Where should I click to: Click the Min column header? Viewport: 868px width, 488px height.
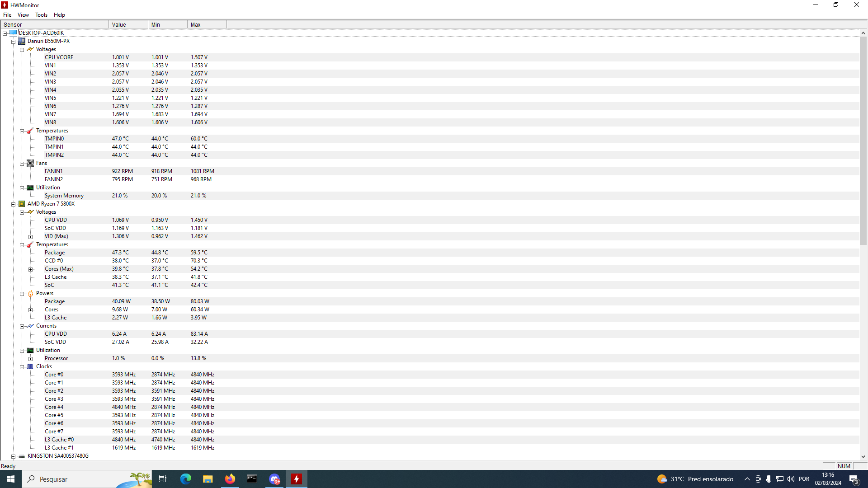point(168,24)
